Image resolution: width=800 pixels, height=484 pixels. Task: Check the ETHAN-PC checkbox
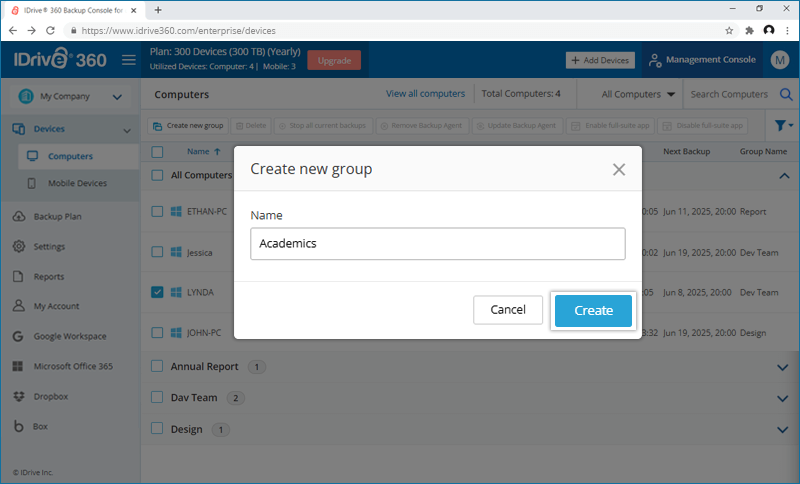pos(157,212)
